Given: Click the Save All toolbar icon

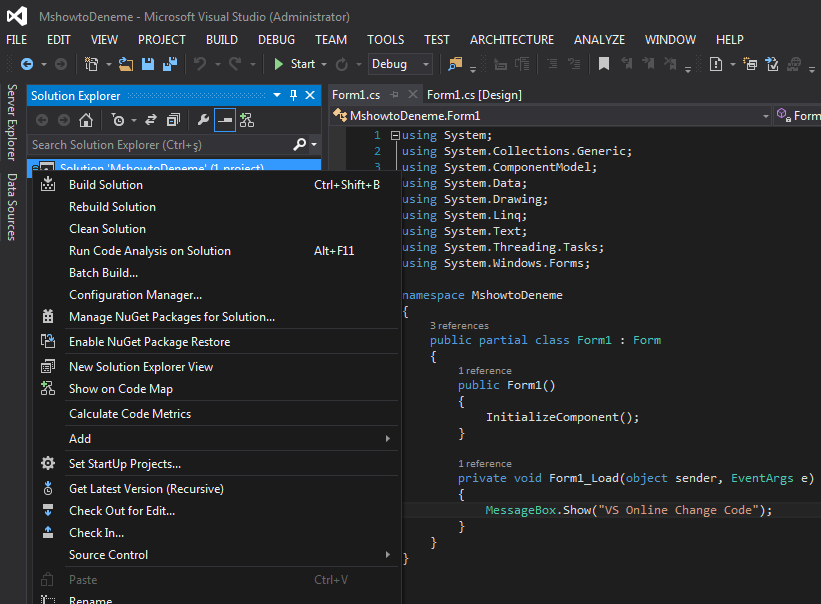Looking at the screenshot, I should 170,64.
